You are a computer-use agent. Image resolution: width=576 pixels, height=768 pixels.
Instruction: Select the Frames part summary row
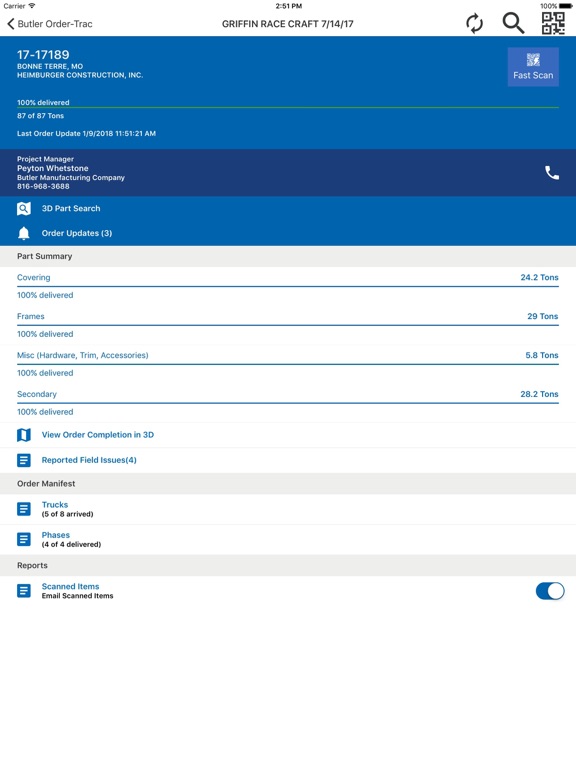point(288,325)
